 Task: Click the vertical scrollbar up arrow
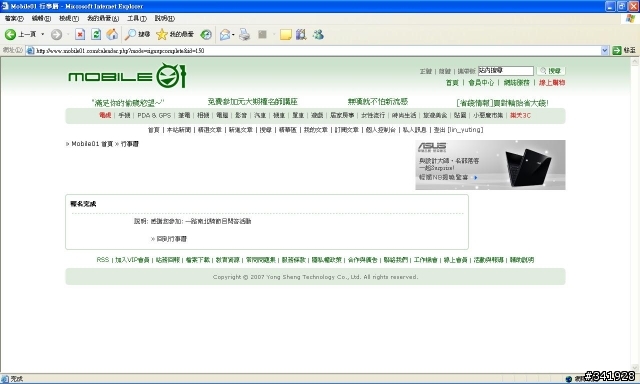(635, 62)
